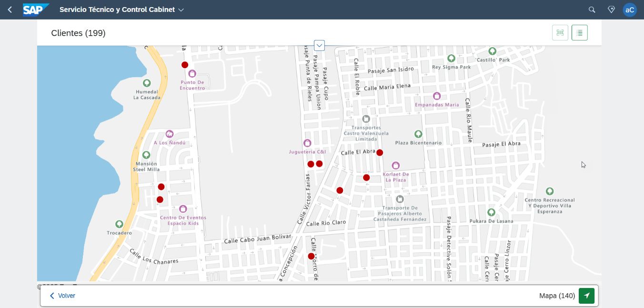Click Korlaet De La Plaza shop icon
The image size is (644, 308).
coord(395,166)
